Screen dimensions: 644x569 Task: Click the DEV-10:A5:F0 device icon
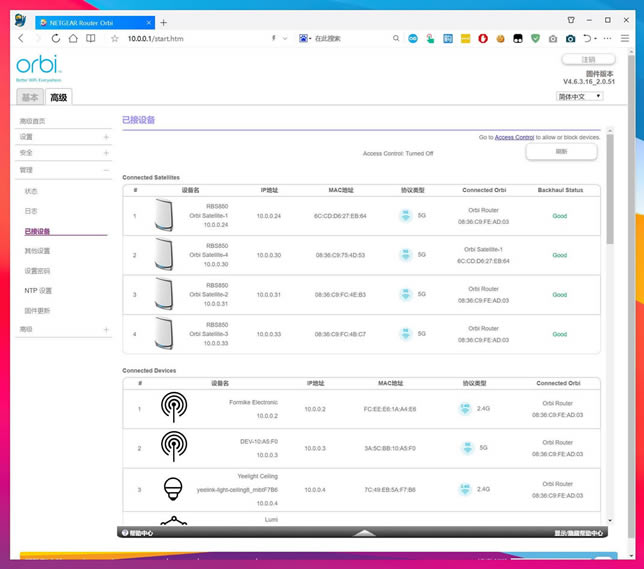tap(174, 446)
